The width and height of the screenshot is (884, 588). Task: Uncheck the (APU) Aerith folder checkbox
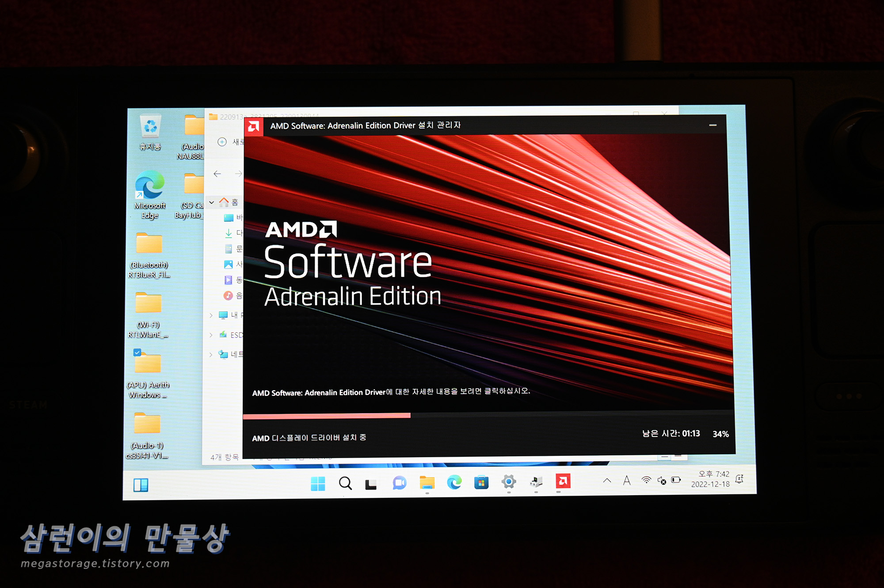(x=137, y=353)
